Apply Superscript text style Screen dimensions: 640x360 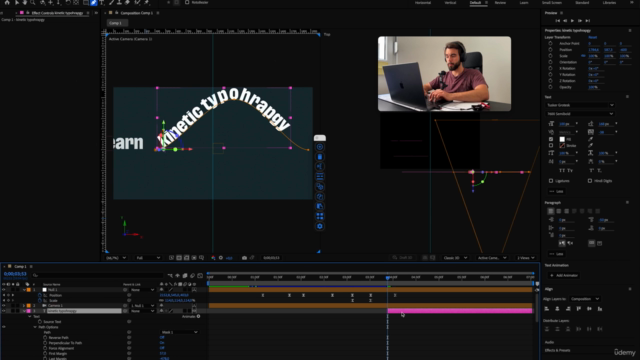click(x=591, y=170)
